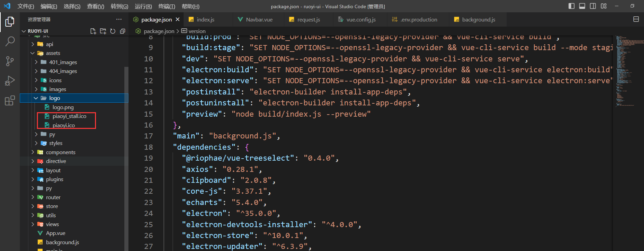The image size is (644, 251).
Task: Collapse all folders in explorer
Action: [123, 31]
